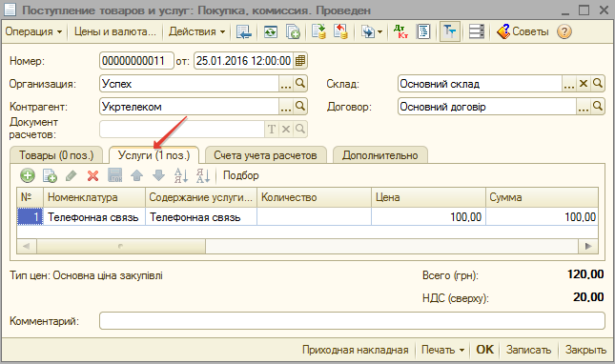Image resolution: width=615 pixels, height=364 pixels.
Task: Click the list settings toolbar icon
Action: click(x=477, y=31)
